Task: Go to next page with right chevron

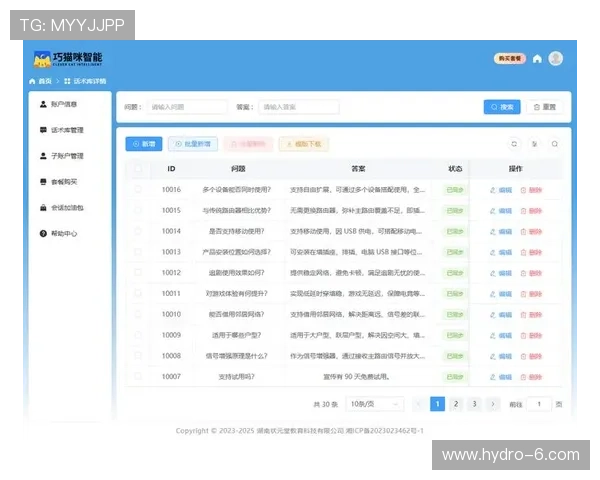Action: [493, 404]
